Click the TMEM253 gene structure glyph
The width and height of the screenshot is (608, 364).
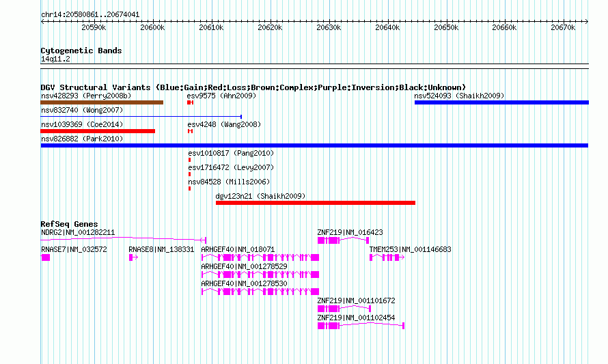click(387, 257)
